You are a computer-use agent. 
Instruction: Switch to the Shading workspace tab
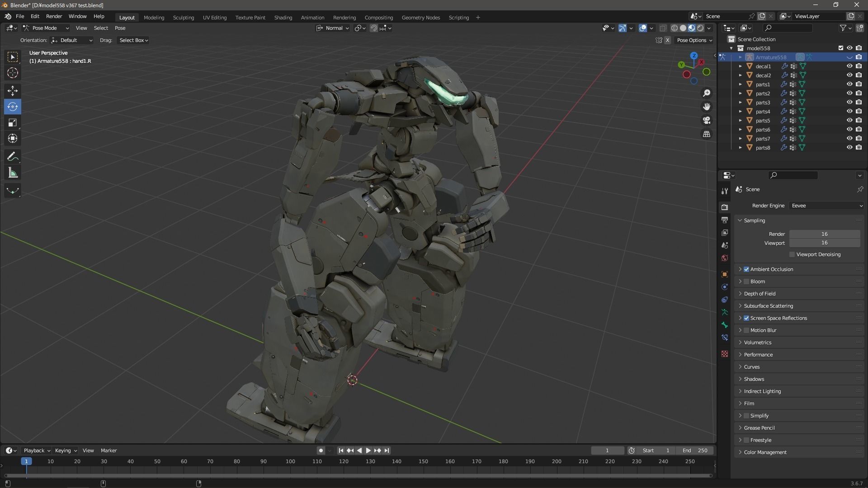(283, 18)
